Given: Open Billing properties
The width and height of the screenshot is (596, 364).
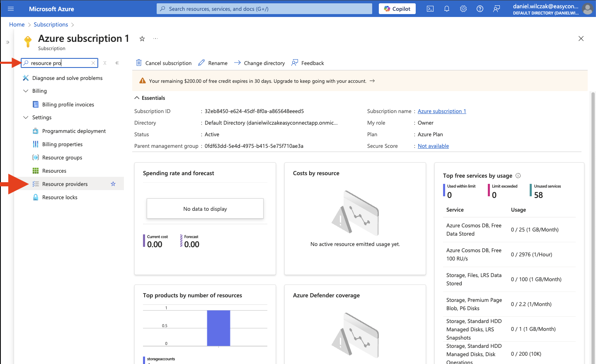Looking at the screenshot, I should pos(62,144).
